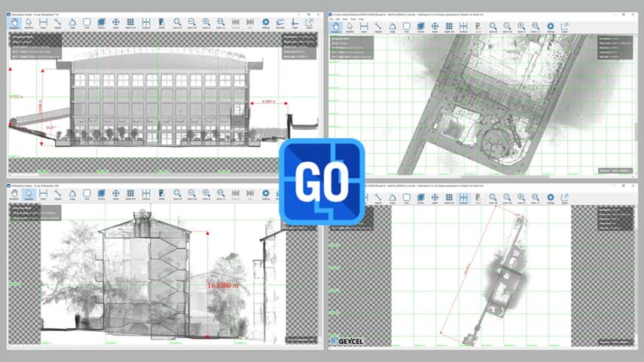Select Navigation hand tool in top-left window
Screen dimensions: 644x362
15,23
